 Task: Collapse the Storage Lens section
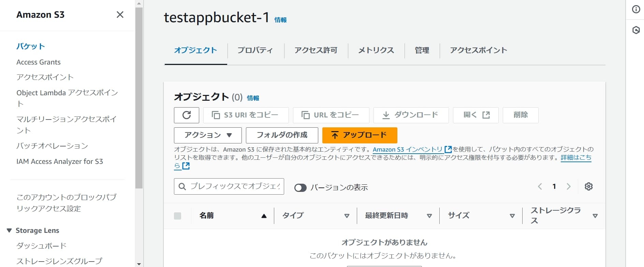(9, 230)
